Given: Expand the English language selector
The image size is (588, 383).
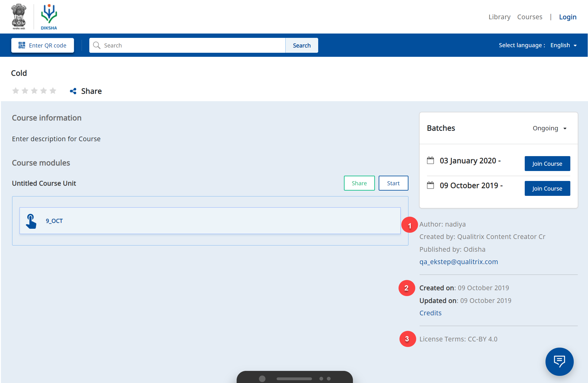Looking at the screenshot, I should coord(563,45).
